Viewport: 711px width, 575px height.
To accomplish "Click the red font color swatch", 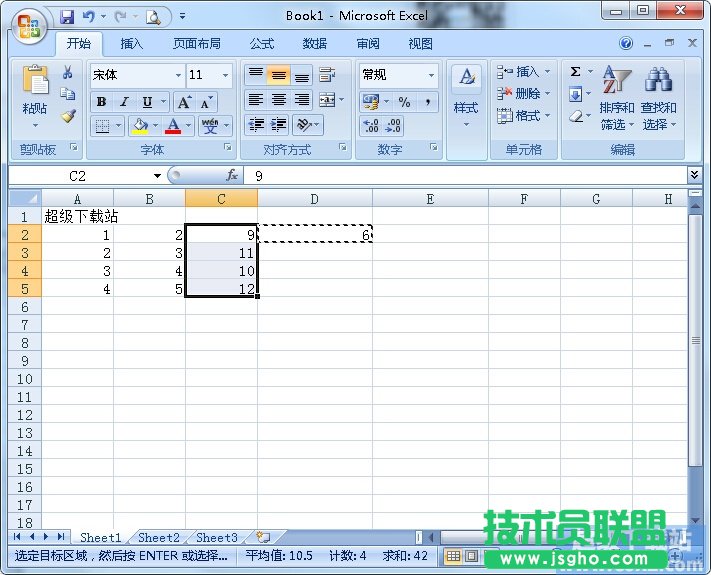I will pyautogui.click(x=173, y=126).
